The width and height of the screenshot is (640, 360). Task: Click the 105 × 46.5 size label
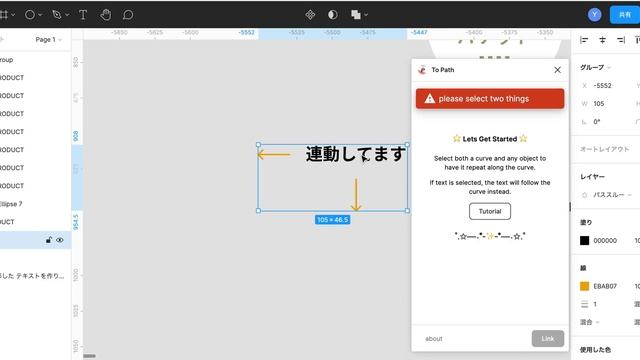pyautogui.click(x=332, y=220)
